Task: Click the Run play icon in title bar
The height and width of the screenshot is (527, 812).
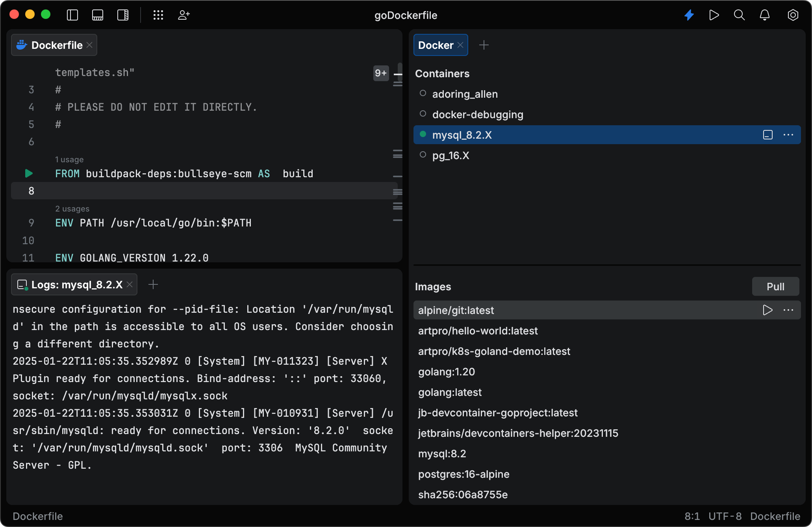Action: pyautogui.click(x=714, y=15)
